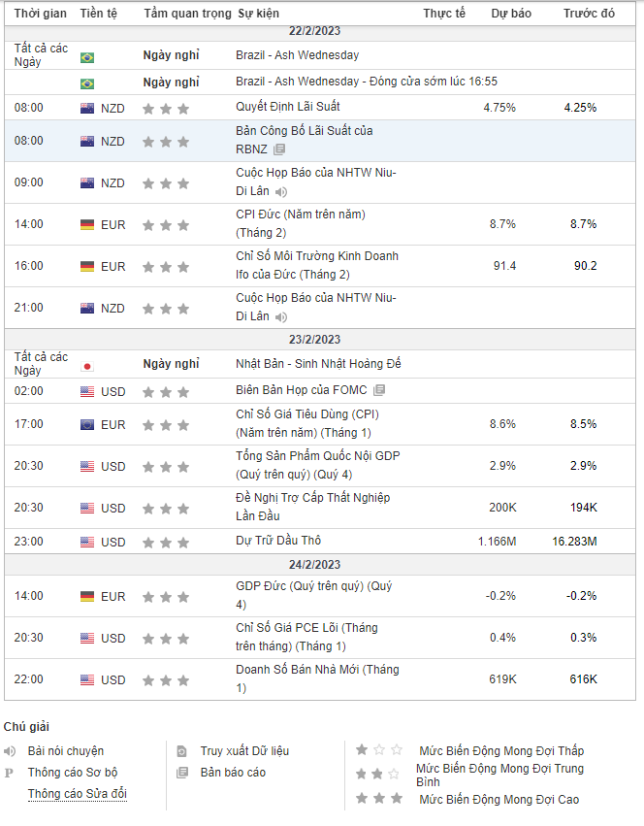Click the FOMC minutes report icon
This screenshot has width=644, height=826.
[379, 390]
